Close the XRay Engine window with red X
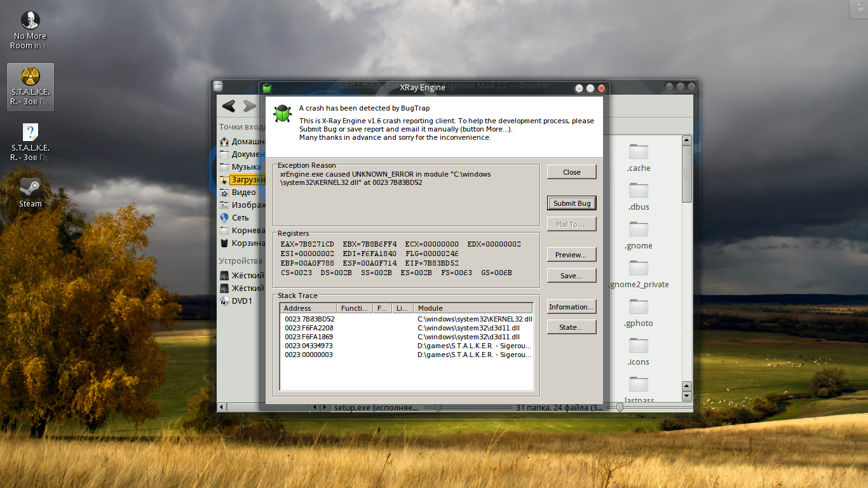This screenshot has width=868, height=488. click(x=601, y=88)
